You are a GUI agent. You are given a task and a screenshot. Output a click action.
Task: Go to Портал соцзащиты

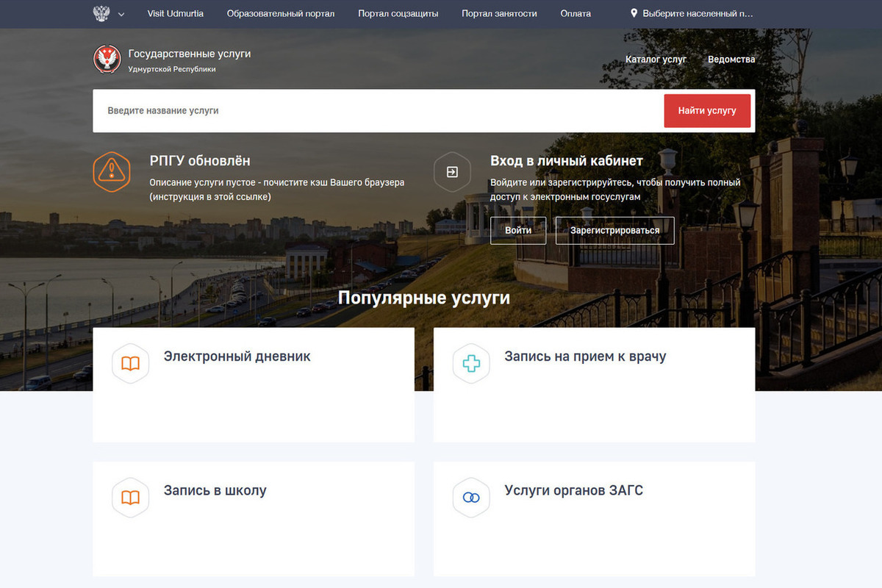[x=398, y=13]
